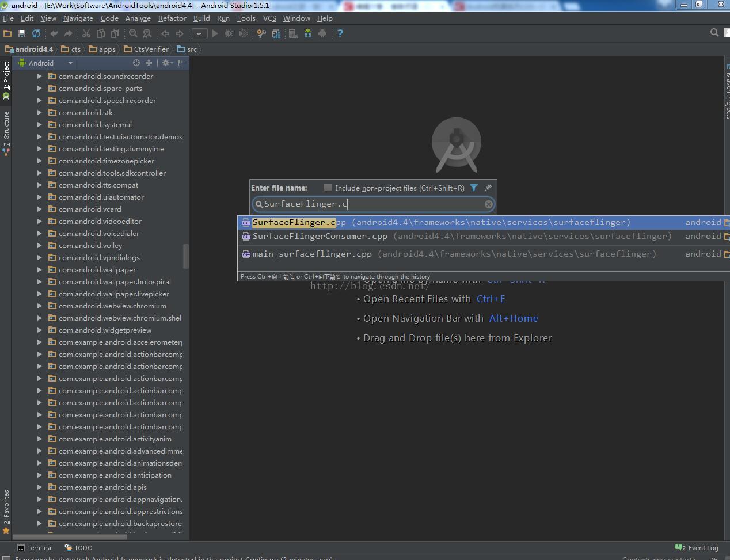Open the VCS menu
The height and width of the screenshot is (560, 730).
(269, 18)
